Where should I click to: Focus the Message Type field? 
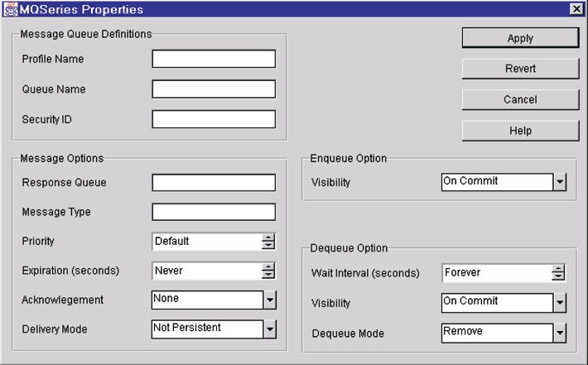click(x=214, y=212)
